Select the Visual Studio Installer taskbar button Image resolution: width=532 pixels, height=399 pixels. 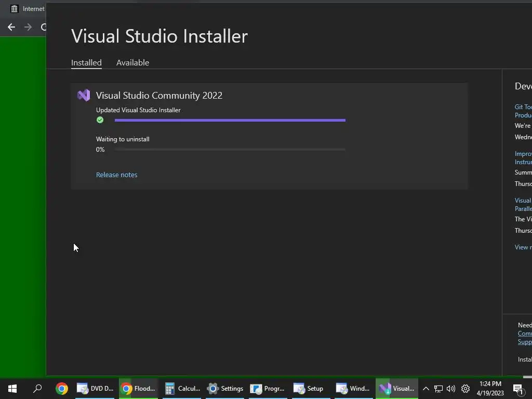tap(397, 389)
